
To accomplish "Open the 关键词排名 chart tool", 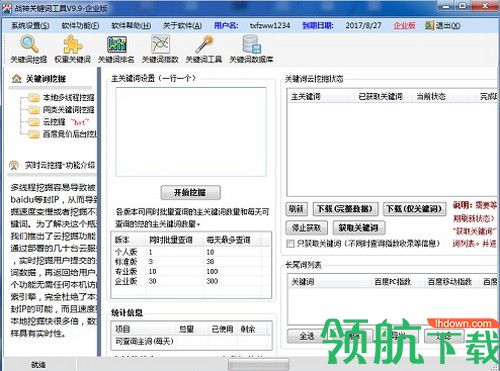I will tap(116, 45).
